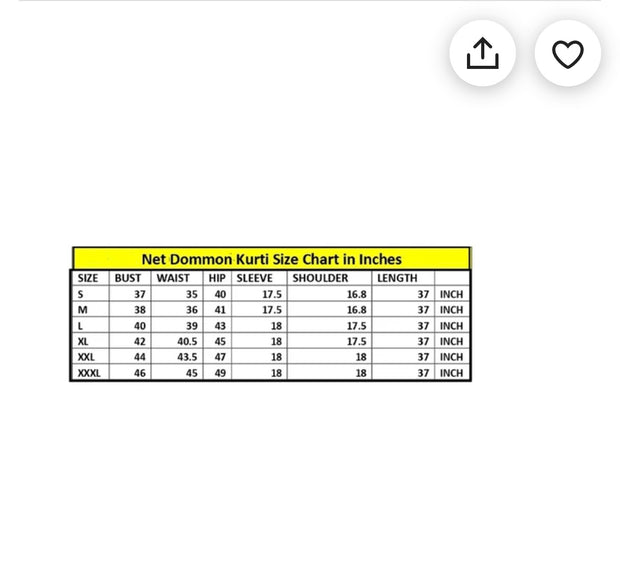This screenshot has height=563, width=620.
Task: Click the BUST column header
Action: 128,278
